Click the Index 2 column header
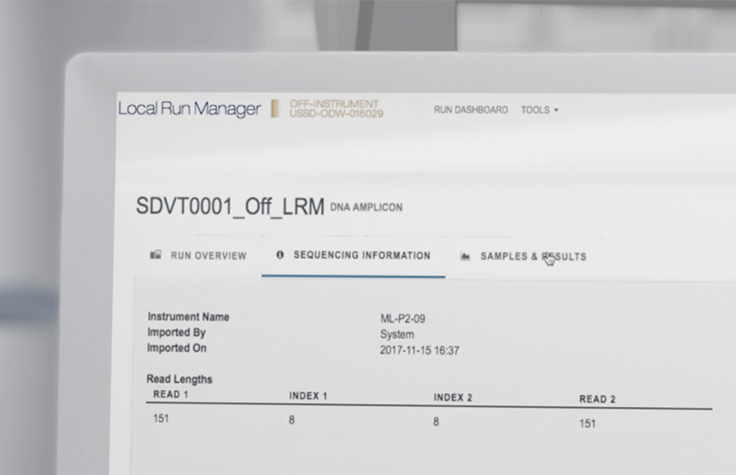The width and height of the screenshot is (736, 475). tap(452, 397)
